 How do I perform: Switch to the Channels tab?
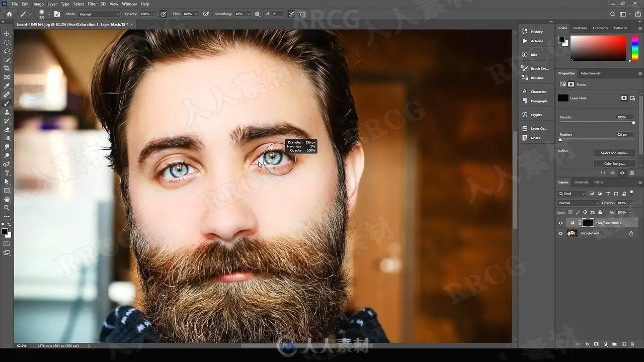581,183
